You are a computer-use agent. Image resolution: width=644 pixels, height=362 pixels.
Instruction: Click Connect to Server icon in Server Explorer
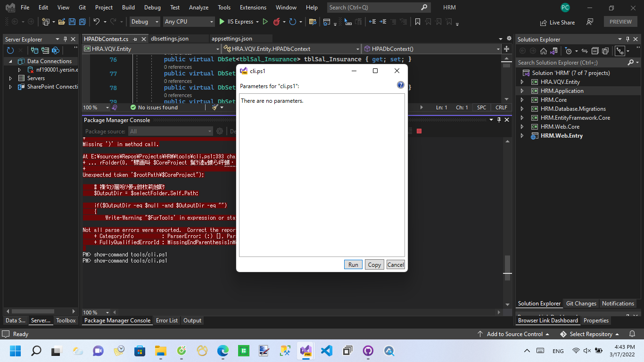click(45, 50)
